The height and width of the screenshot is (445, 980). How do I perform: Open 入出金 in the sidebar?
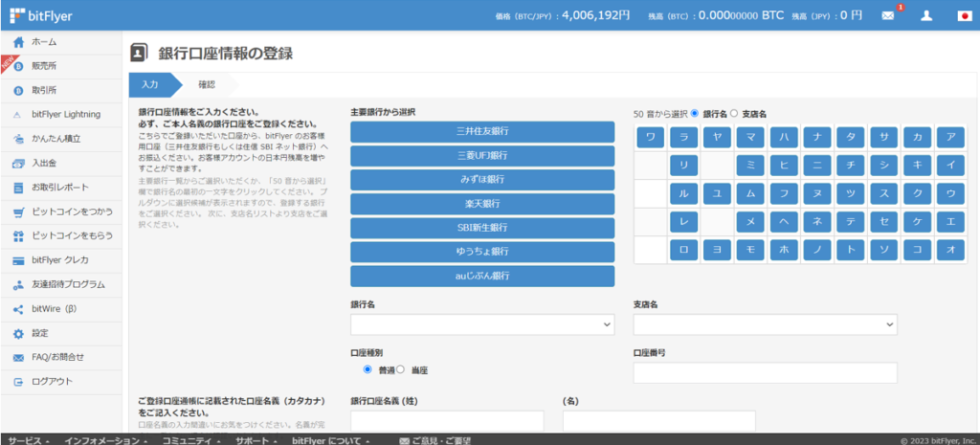click(x=61, y=164)
